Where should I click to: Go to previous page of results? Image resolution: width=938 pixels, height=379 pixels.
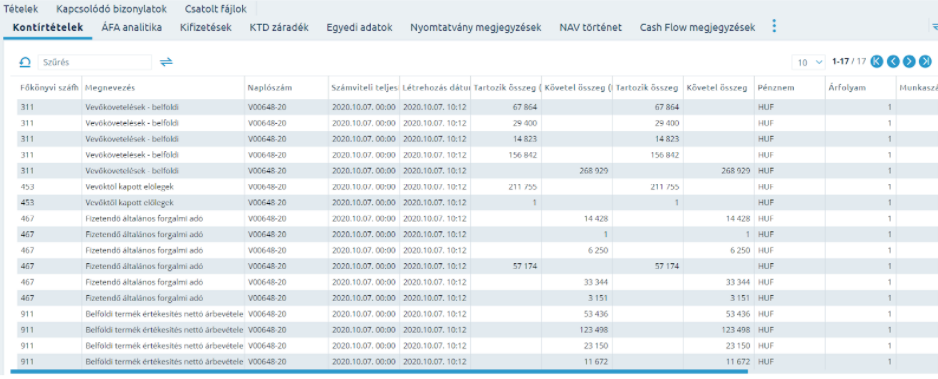pyautogui.click(x=893, y=61)
